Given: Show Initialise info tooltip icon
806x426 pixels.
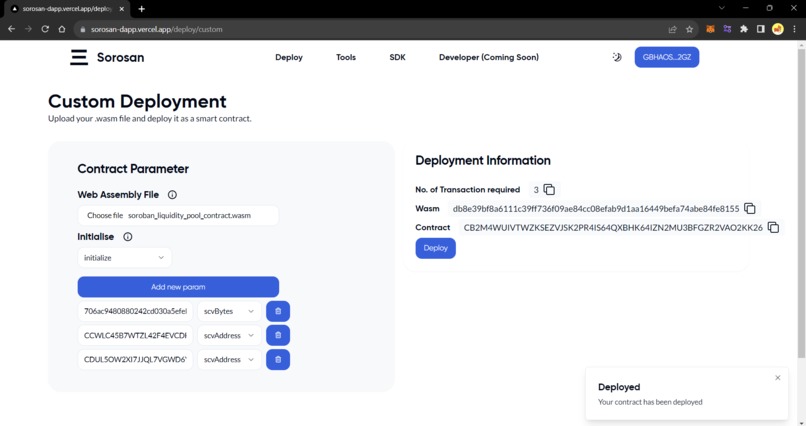Looking at the screenshot, I should 127,237.
